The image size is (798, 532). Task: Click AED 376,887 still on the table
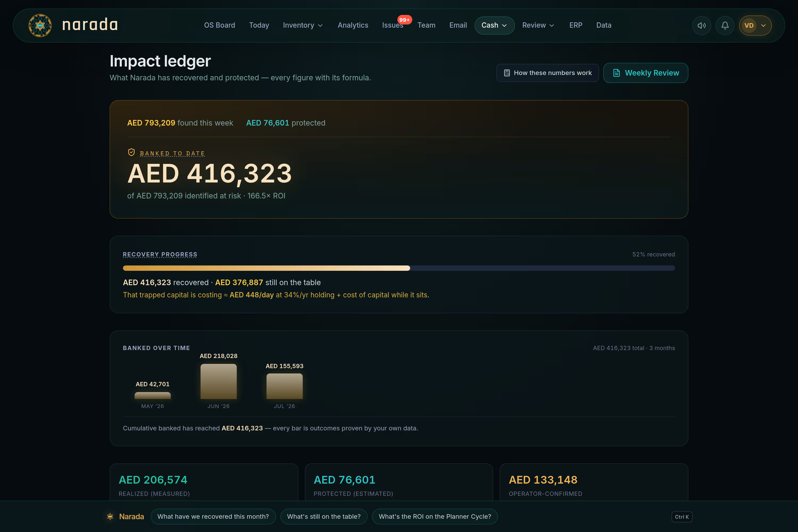(268, 282)
